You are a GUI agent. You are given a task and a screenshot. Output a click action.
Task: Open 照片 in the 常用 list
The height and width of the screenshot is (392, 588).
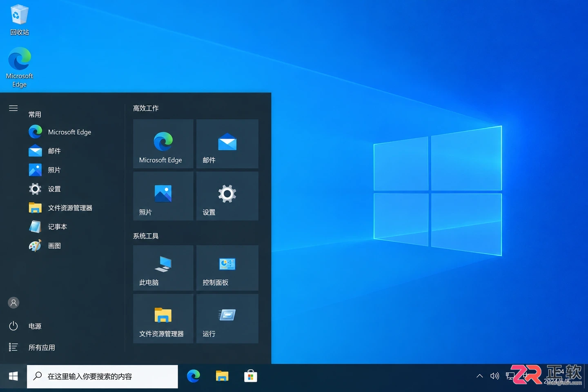tap(45, 170)
